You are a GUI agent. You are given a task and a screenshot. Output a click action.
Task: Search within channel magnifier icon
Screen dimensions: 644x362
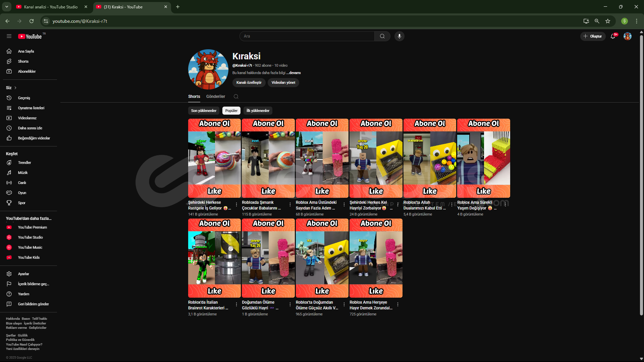[x=236, y=97]
